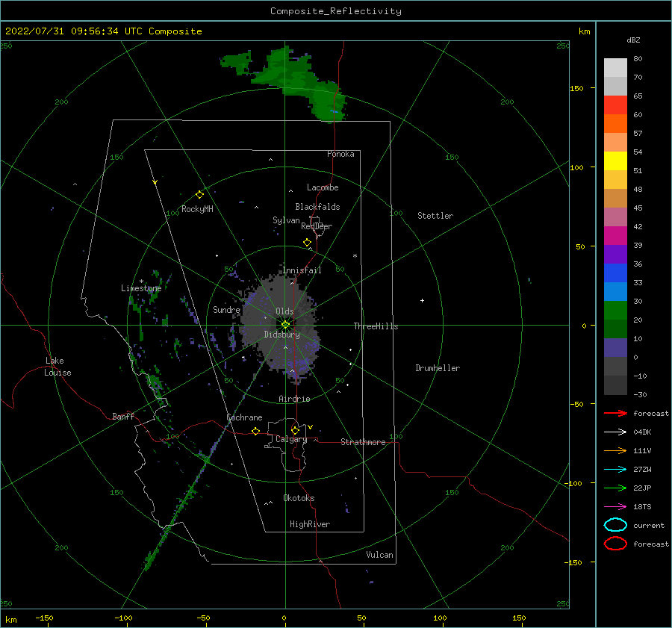Click the Sylvan label
This screenshot has width=672, height=628.
[x=286, y=220]
